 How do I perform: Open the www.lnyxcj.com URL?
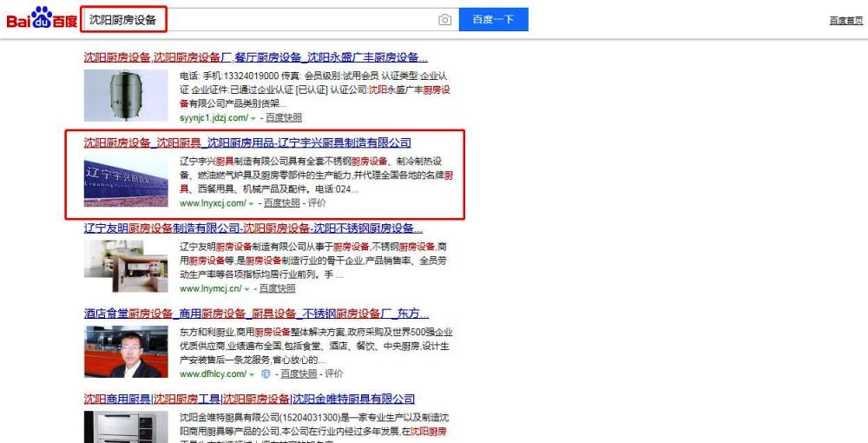213,203
